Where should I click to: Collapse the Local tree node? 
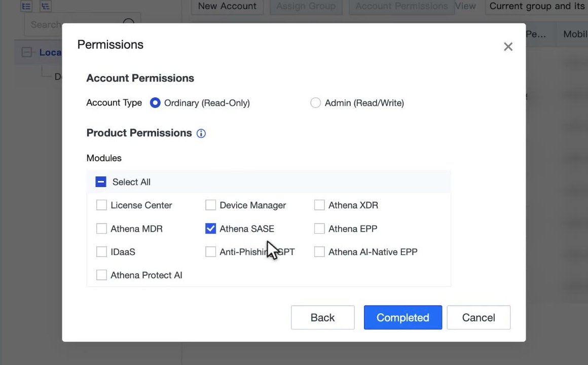click(x=27, y=52)
